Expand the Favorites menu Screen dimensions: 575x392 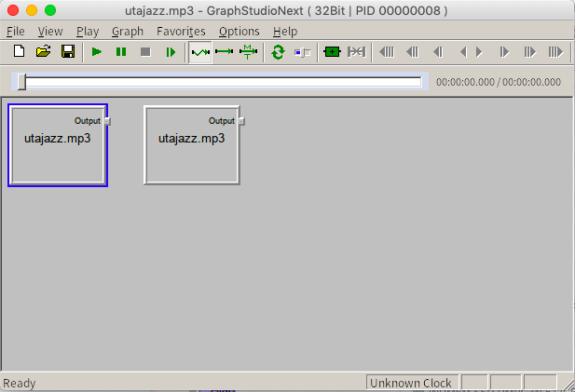point(181,31)
